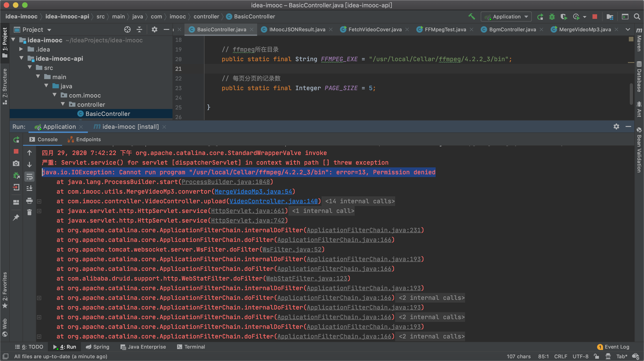Screen dimensions: 644x361
Task: Toggle read-only lock icon in status bar
Action: point(596,356)
